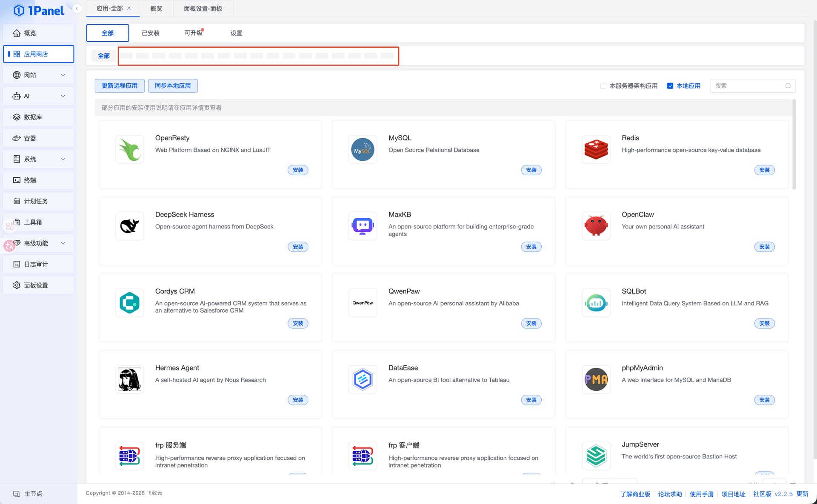Screen dimensions: 817x504
Task: Uncheck the 本地应用 checkbox
Action: point(670,86)
